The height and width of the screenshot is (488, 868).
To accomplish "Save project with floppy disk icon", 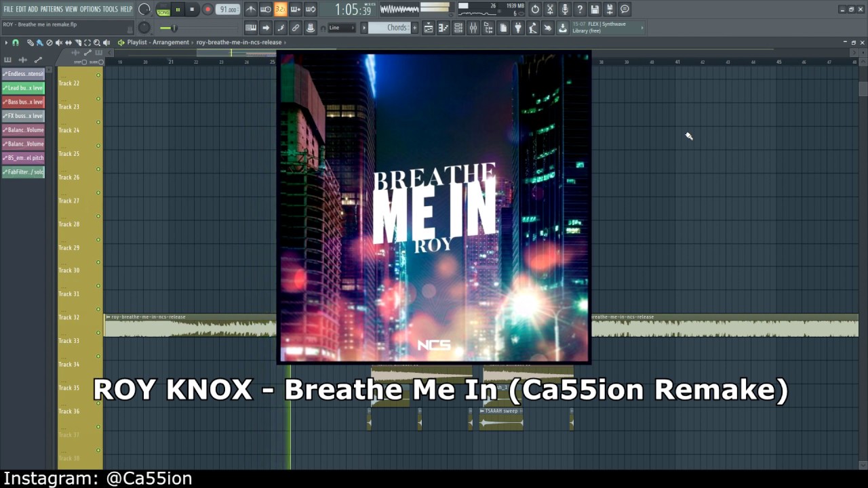I will tap(595, 9).
